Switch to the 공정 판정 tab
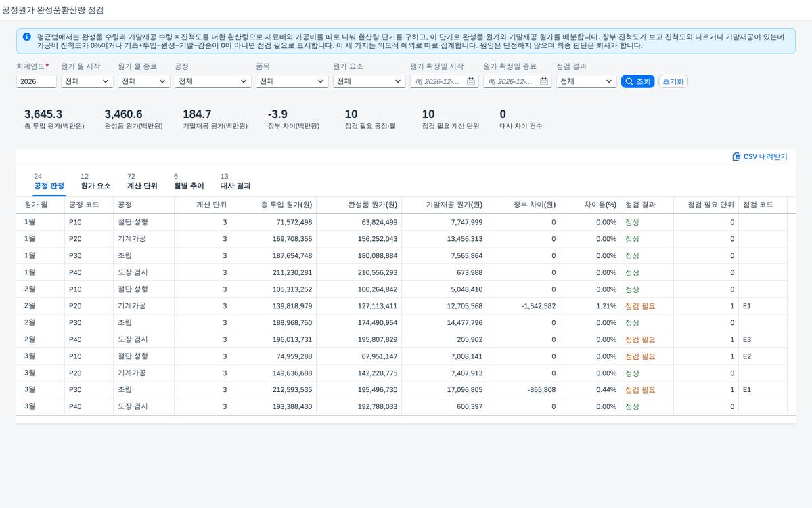This screenshot has width=812, height=508. pyautogui.click(x=49, y=181)
